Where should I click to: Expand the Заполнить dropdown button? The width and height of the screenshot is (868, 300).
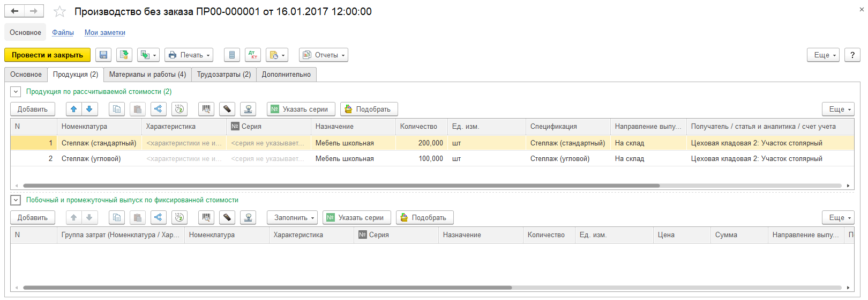(293, 217)
